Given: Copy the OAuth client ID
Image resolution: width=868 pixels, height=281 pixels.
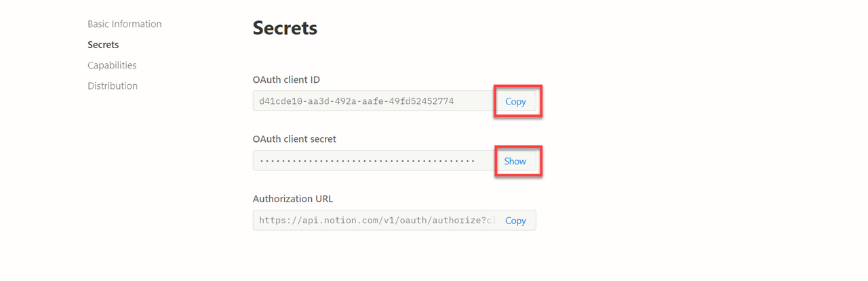Looking at the screenshot, I should (515, 101).
